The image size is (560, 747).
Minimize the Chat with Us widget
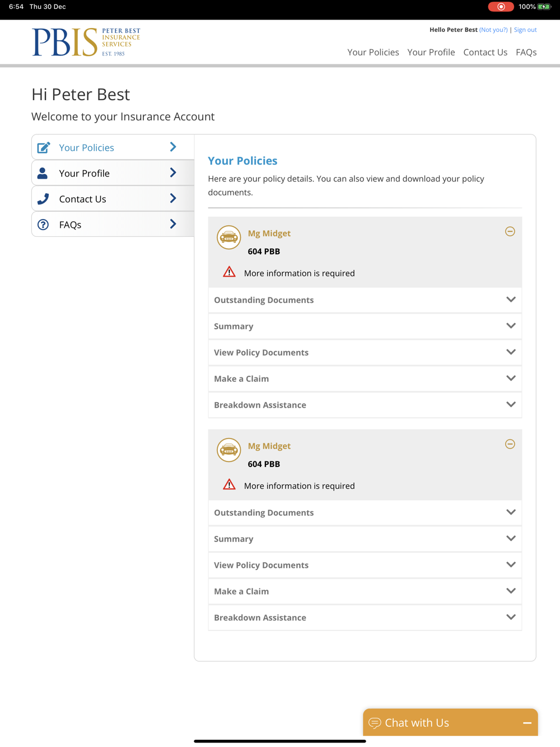coord(527,723)
